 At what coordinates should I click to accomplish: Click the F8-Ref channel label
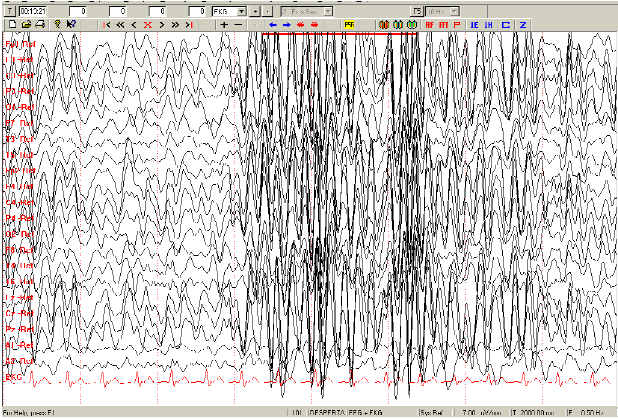[19, 250]
